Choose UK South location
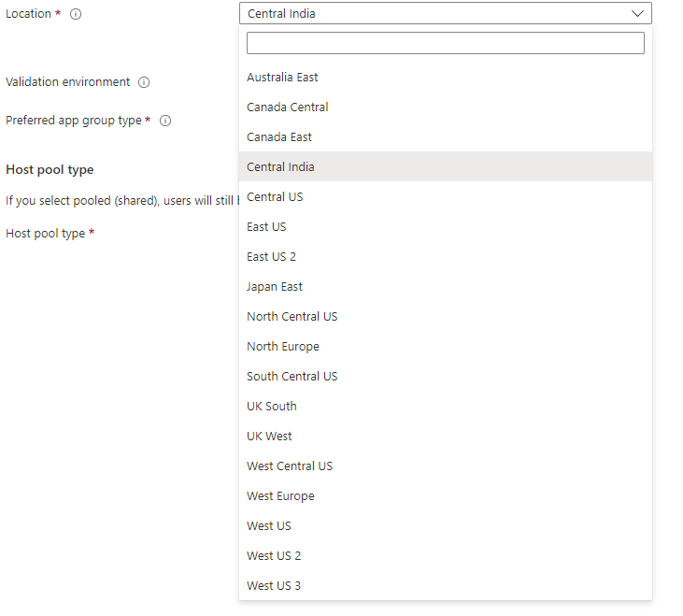The image size is (683, 616). (271, 407)
